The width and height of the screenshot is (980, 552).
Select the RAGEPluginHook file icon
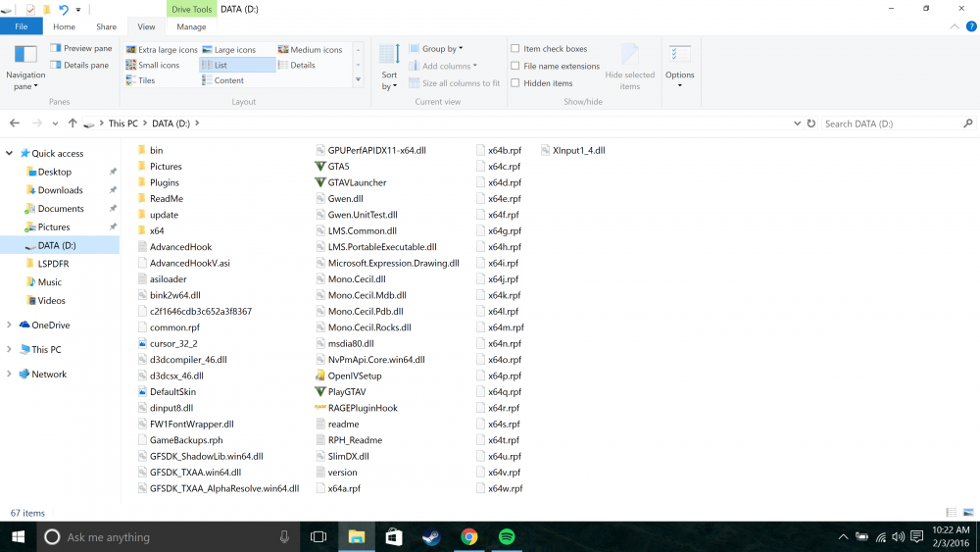(x=320, y=408)
